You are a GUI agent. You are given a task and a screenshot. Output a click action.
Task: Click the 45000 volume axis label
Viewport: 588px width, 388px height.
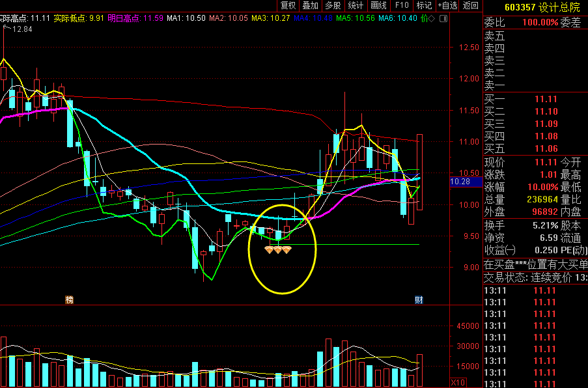point(468,326)
